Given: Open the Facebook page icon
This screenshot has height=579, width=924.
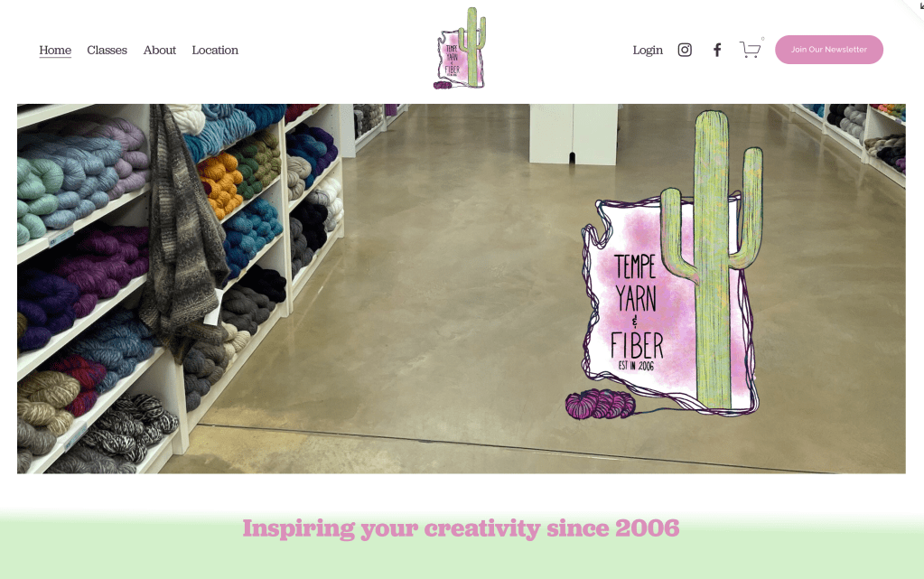Looking at the screenshot, I should tap(717, 50).
